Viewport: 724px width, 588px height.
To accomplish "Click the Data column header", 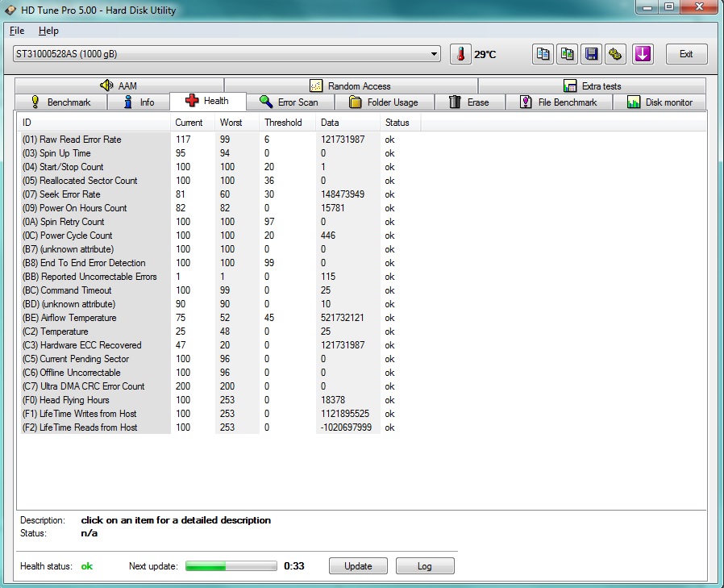I will pos(347,123).
